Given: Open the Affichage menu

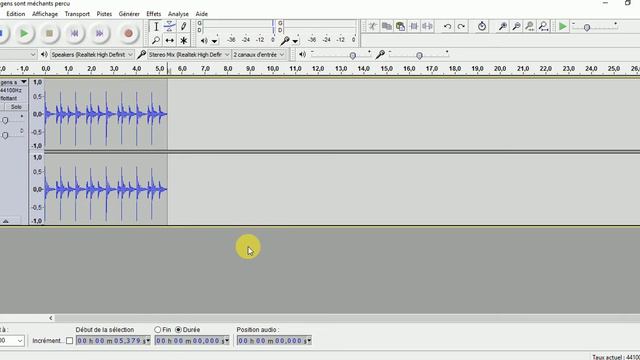Looking at the screenshot, I should 45,14.
